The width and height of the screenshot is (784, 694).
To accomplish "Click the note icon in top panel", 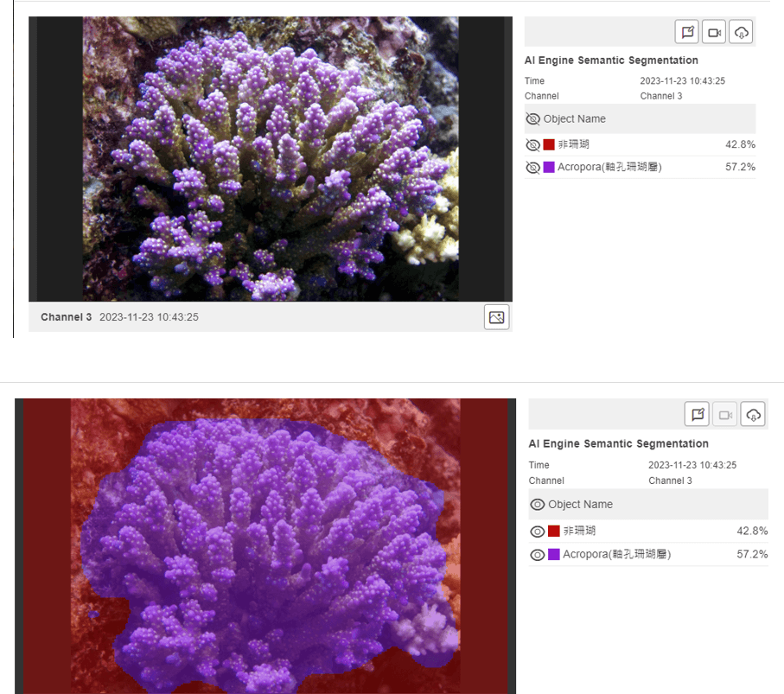I will [x=687, y=33].
